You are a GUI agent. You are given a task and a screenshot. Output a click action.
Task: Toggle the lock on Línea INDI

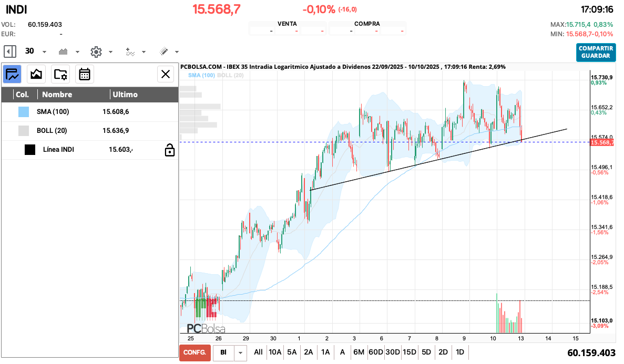coord(169,151)
